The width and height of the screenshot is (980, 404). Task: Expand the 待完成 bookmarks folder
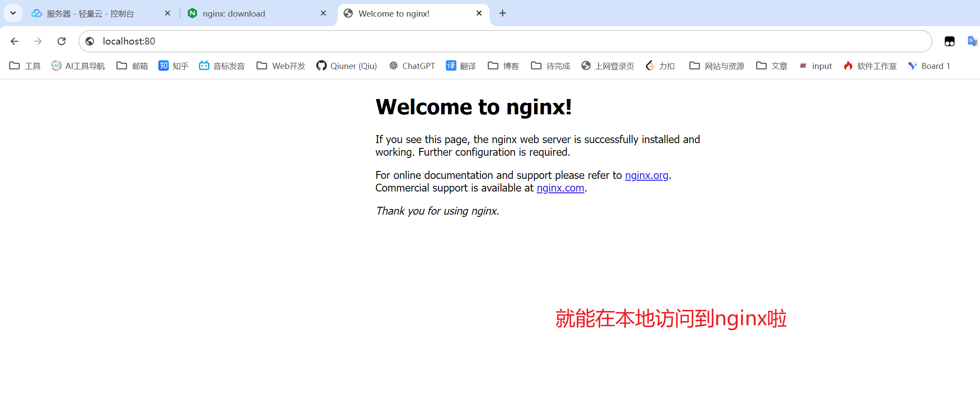(551, 66)
